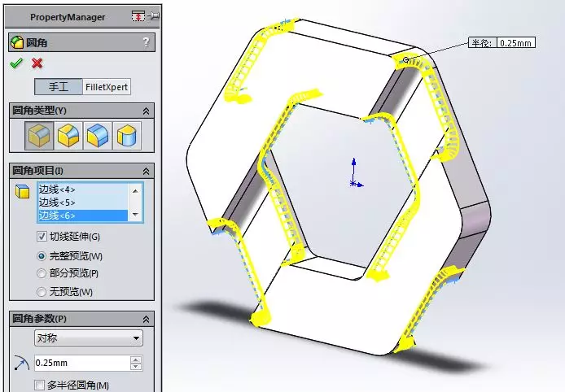Viewport: 565px width, 392px height.
Task: Open fillet help question mark
Action: [x=146, y=42]
